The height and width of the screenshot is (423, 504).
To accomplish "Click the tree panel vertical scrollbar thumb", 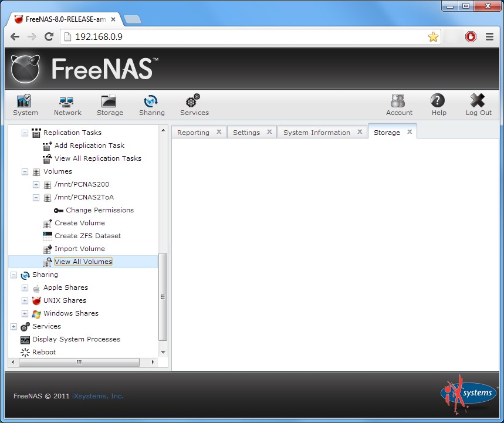I will tap(163, 297).
